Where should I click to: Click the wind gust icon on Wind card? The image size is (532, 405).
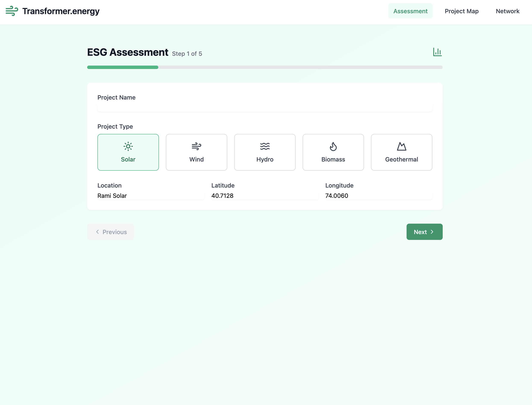click(x=196, y=146)
